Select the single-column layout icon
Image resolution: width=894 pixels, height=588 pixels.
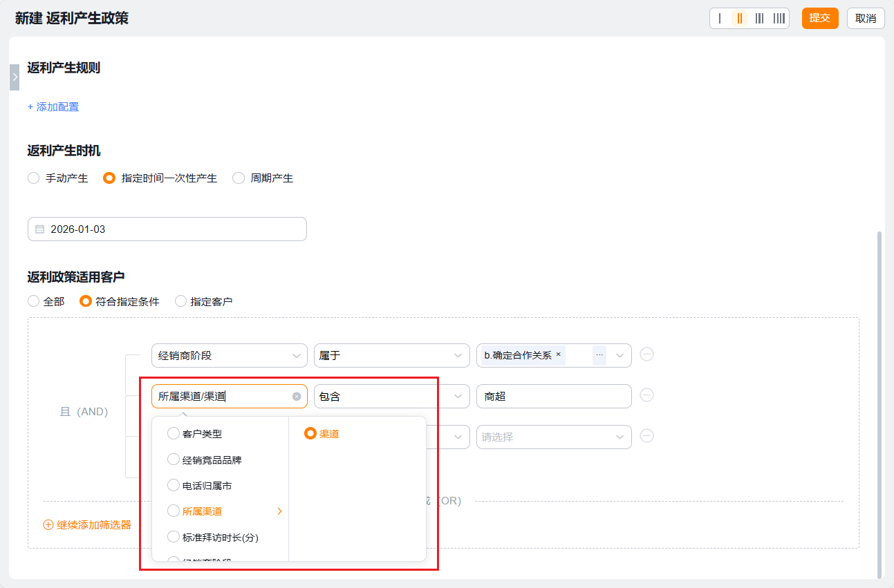click(720, 19)
